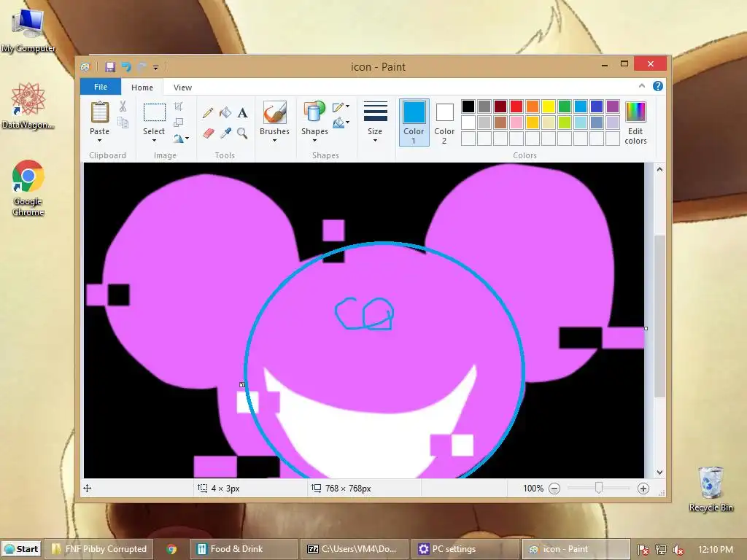Switch to Food & Drink taskbar item
Screen dimensions: 747x560
coord(244,549)
